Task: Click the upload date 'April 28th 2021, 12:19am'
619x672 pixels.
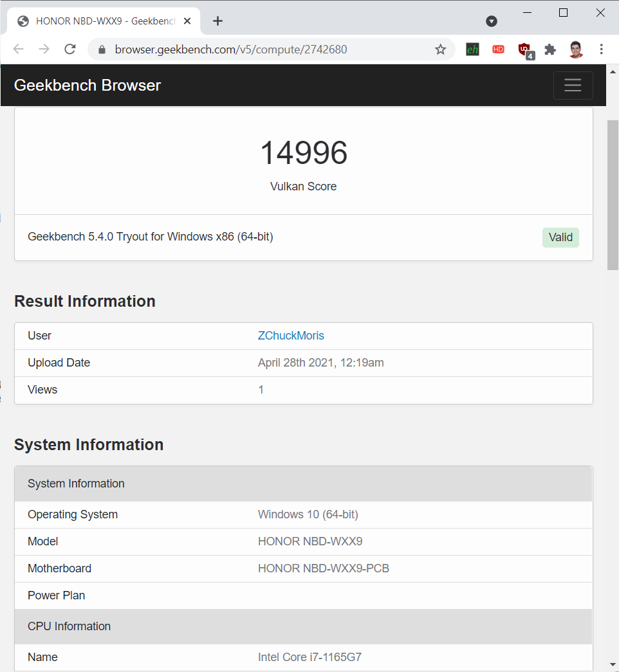Action: (321, 363)
